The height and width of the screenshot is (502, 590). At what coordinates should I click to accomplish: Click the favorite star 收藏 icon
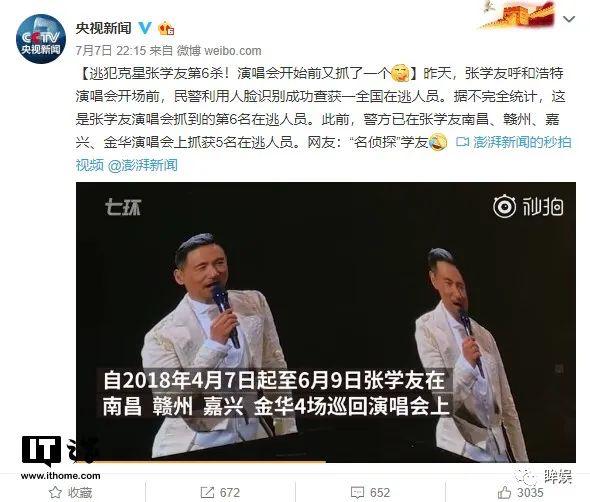(x=55, y=492)
